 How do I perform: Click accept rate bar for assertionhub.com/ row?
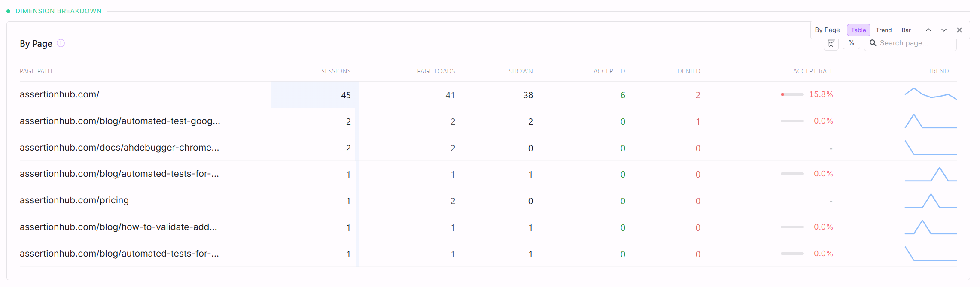(x=792, y=94)
